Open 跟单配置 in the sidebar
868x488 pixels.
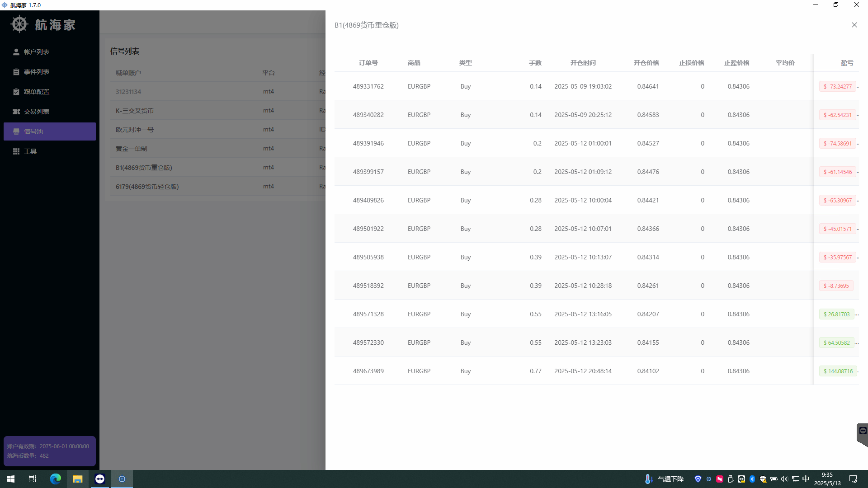tap(36, 92)
